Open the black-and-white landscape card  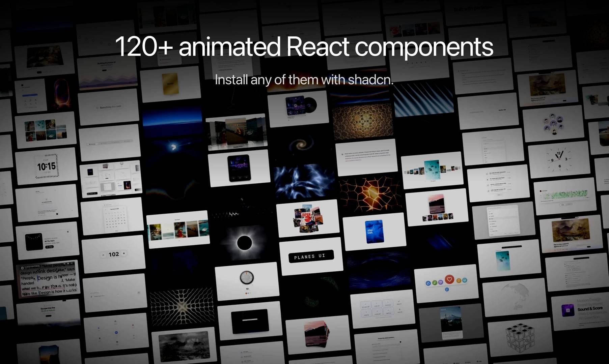click(184, 346)
